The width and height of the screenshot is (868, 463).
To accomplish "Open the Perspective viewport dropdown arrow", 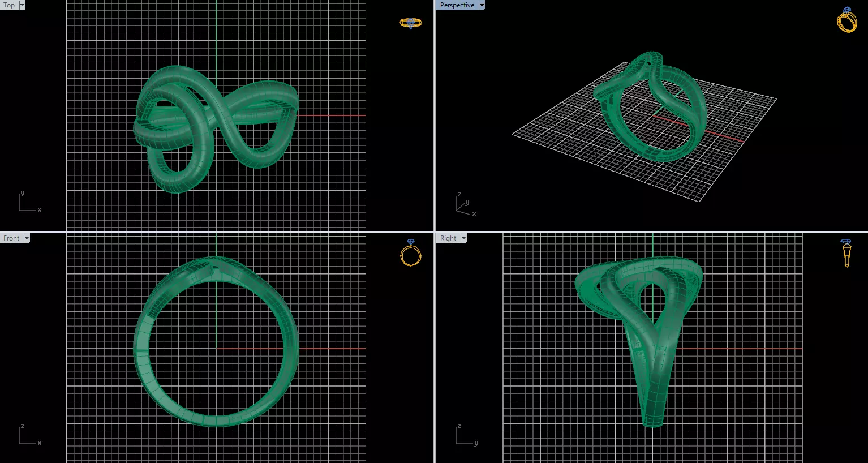I will coord(482,5).
